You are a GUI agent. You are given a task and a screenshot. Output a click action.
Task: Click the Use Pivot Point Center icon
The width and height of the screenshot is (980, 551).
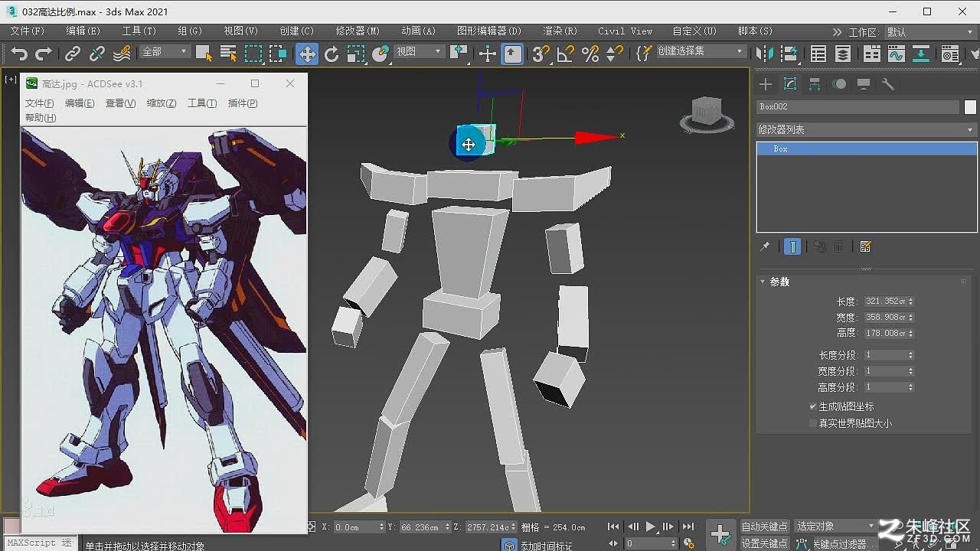[459, 54]
